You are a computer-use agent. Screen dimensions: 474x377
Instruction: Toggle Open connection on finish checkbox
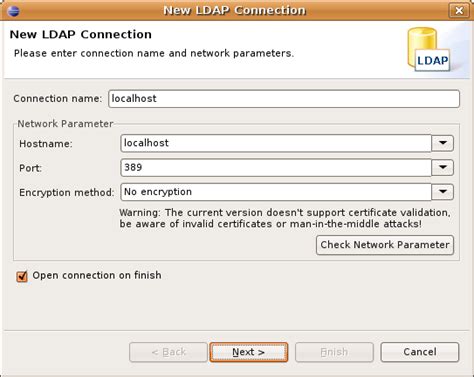point(22,276)
